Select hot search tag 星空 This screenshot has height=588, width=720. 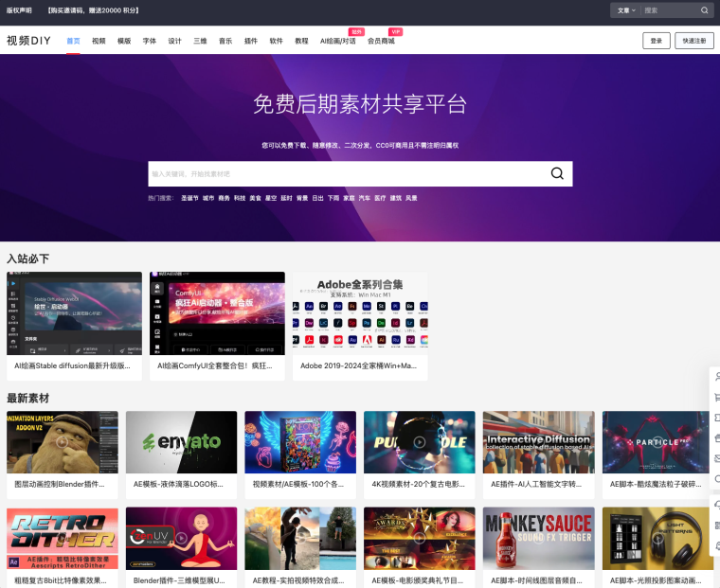[270, 198]
